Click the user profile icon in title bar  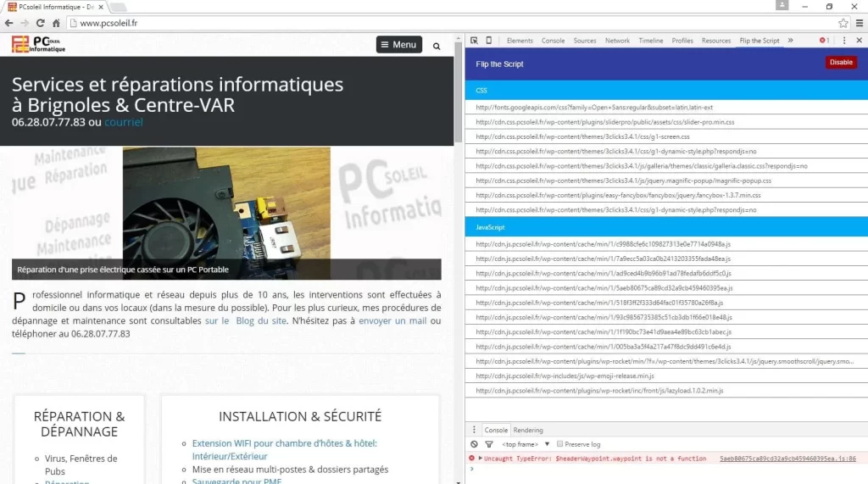click(x=782, y=5)
